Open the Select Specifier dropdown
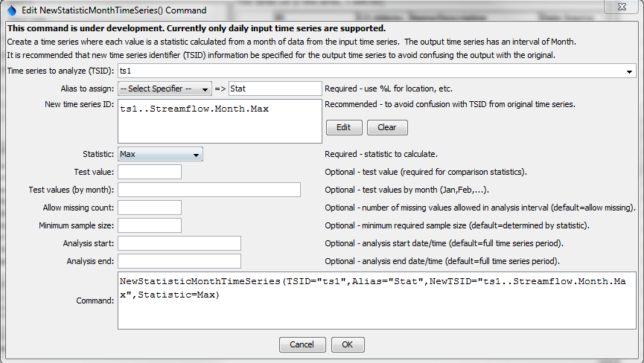644x363 pixels. (165, 89)
